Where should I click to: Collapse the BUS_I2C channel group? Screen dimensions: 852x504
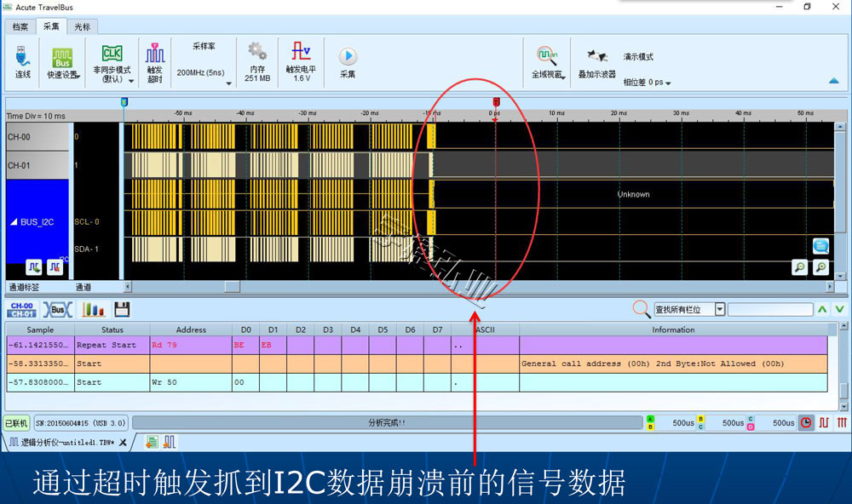pyautogui.click(x=14, y=221)
